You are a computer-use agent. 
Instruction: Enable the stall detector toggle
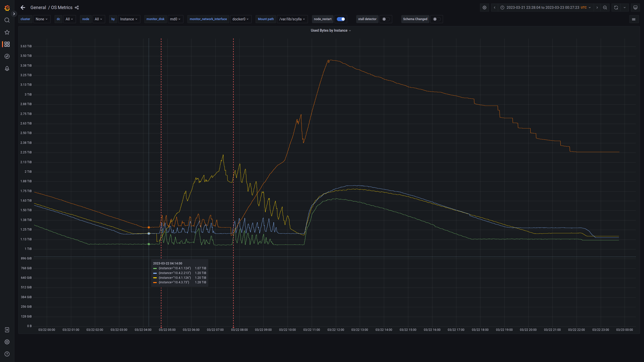coord(386,19)
